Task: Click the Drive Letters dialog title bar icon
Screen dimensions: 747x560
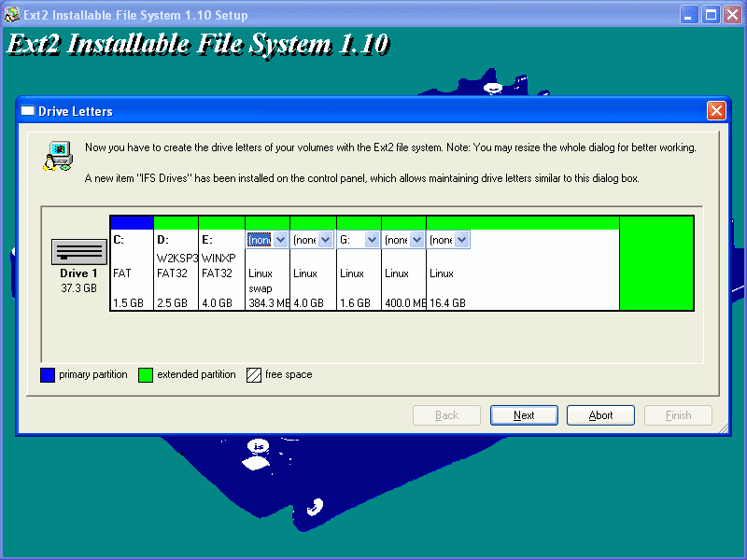Action: [x=27, y=110]
